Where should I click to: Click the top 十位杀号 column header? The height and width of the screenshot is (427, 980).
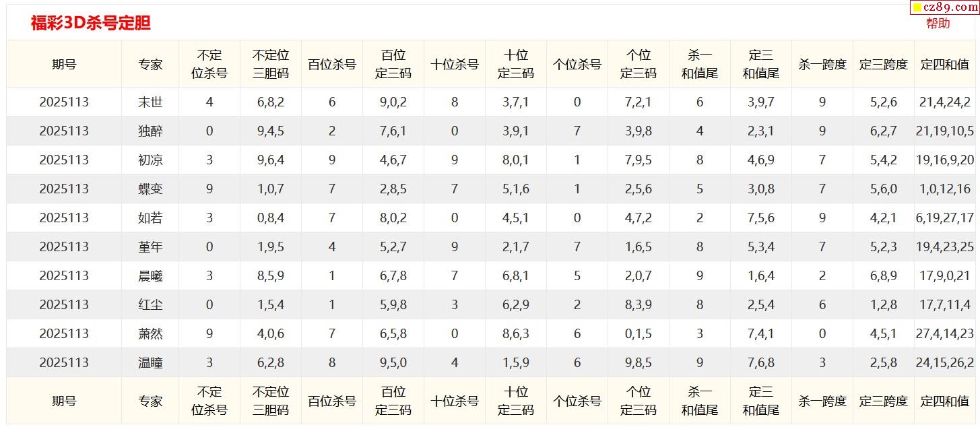(455, 65)
